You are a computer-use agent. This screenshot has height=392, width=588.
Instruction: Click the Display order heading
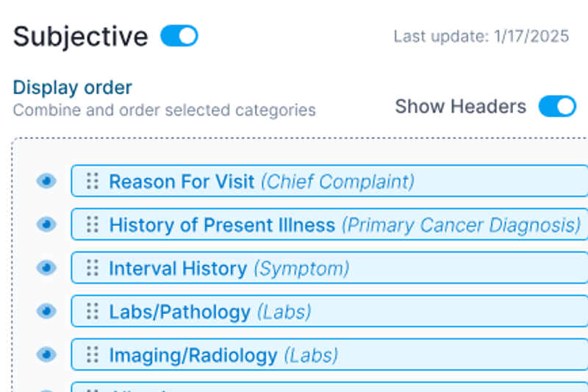point(72,88)
